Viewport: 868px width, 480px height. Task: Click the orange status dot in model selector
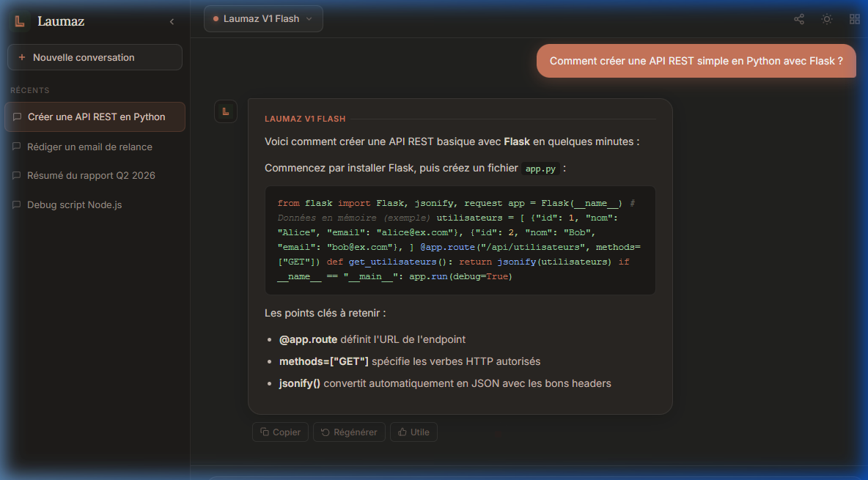tap(216, 19)
